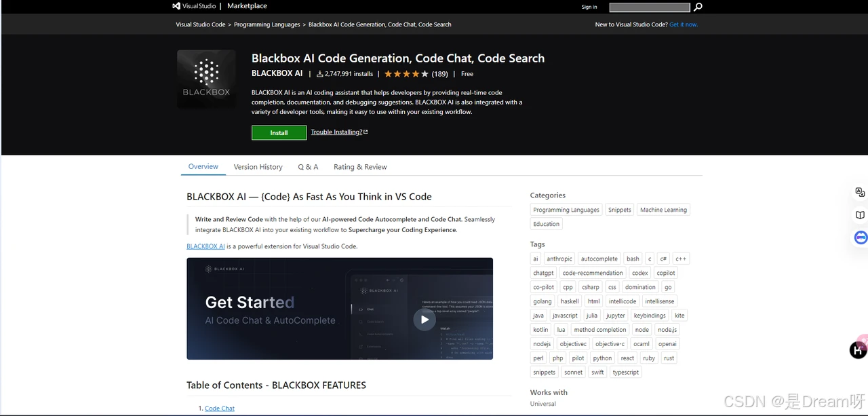
Task: Click the objective-c tag
Action: (x=610, y=344)
